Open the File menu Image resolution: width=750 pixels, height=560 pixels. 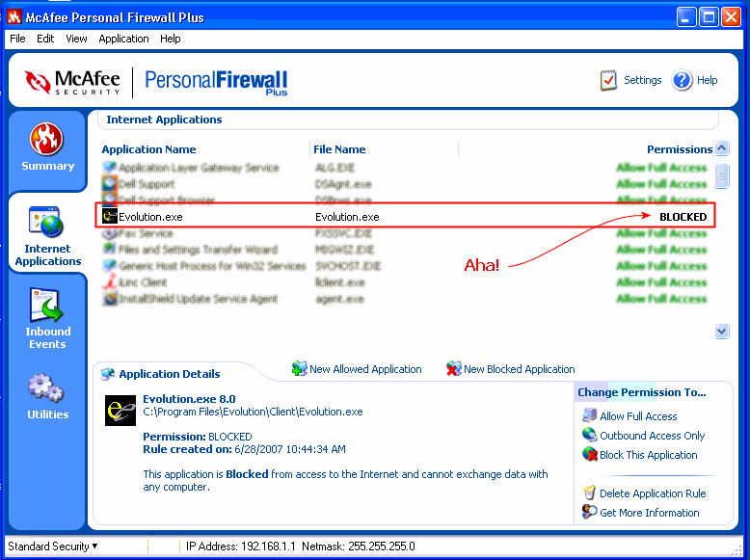[17, 39]
